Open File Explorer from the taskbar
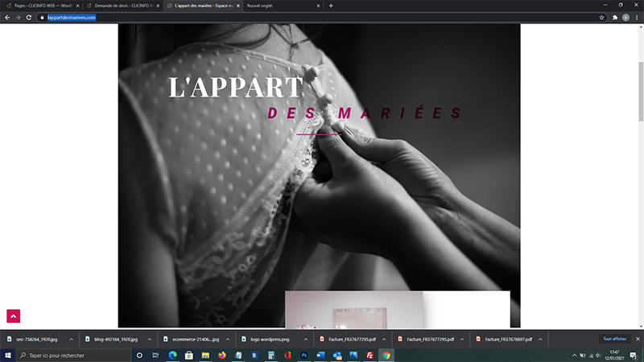The width and height of the screenshot is (644, 362). pos(205,355)
